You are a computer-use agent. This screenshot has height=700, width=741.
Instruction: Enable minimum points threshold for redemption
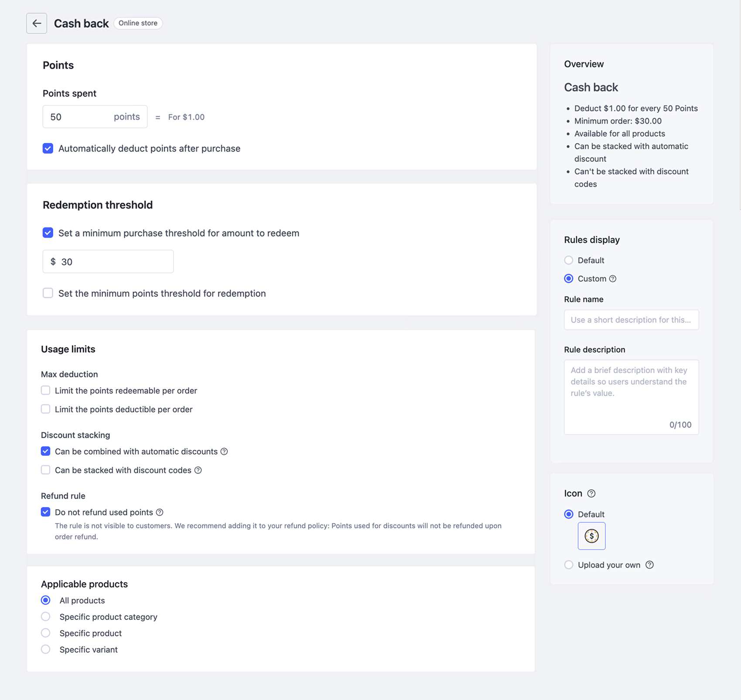(x=48, y=293)
